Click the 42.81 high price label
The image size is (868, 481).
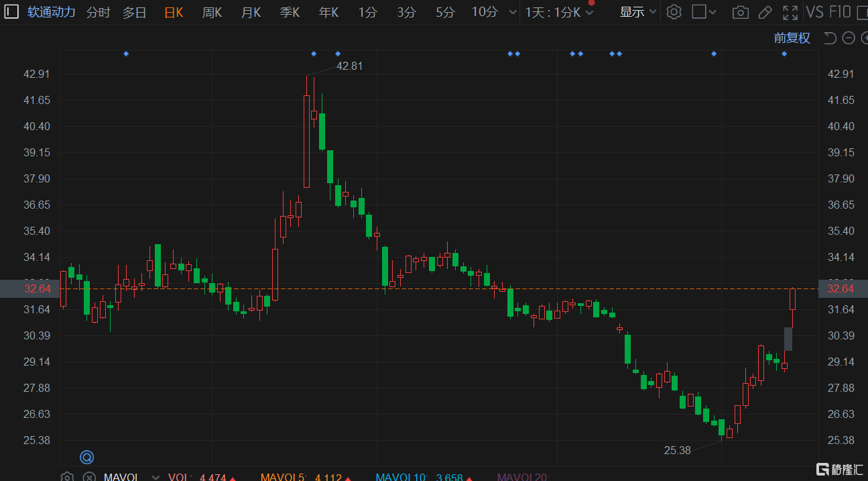tap(349, 66)
